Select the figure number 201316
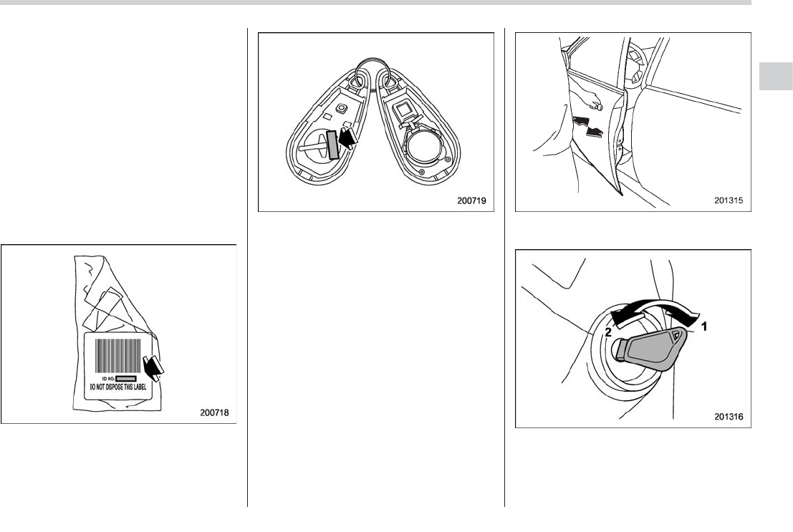The image size is (793, 532). tap(729, 417)
